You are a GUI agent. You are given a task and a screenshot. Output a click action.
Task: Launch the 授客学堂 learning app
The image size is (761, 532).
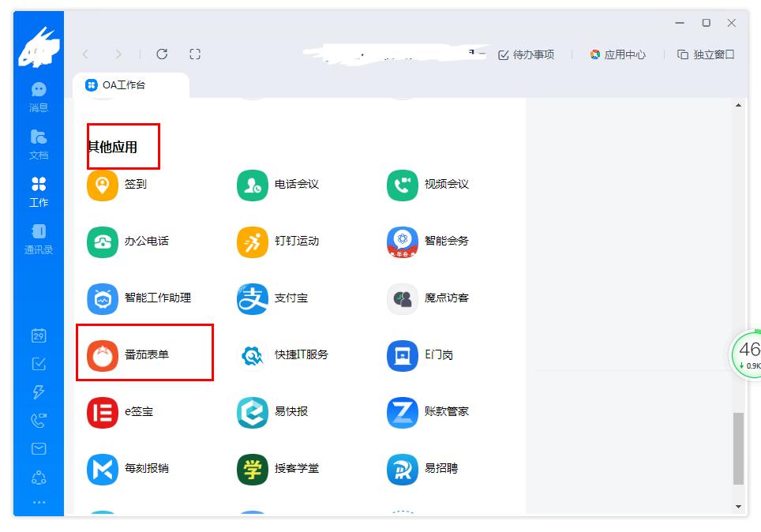276,467
